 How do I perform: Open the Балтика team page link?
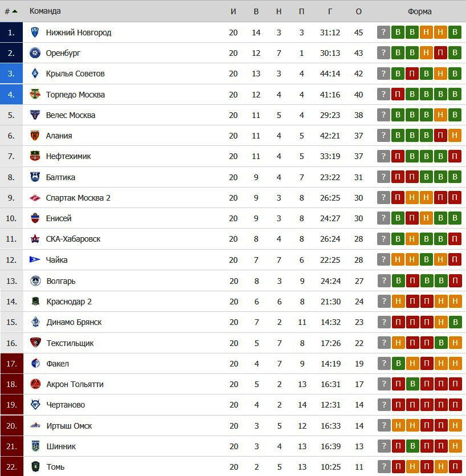pyautogui.click(x=60, y=177)
